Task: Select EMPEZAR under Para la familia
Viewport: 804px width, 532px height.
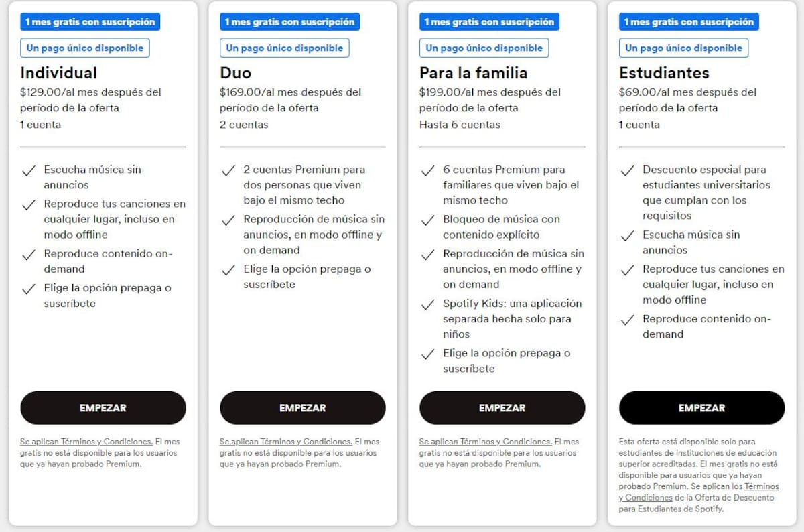Action: pyautogui.click(x=503, y=408)
